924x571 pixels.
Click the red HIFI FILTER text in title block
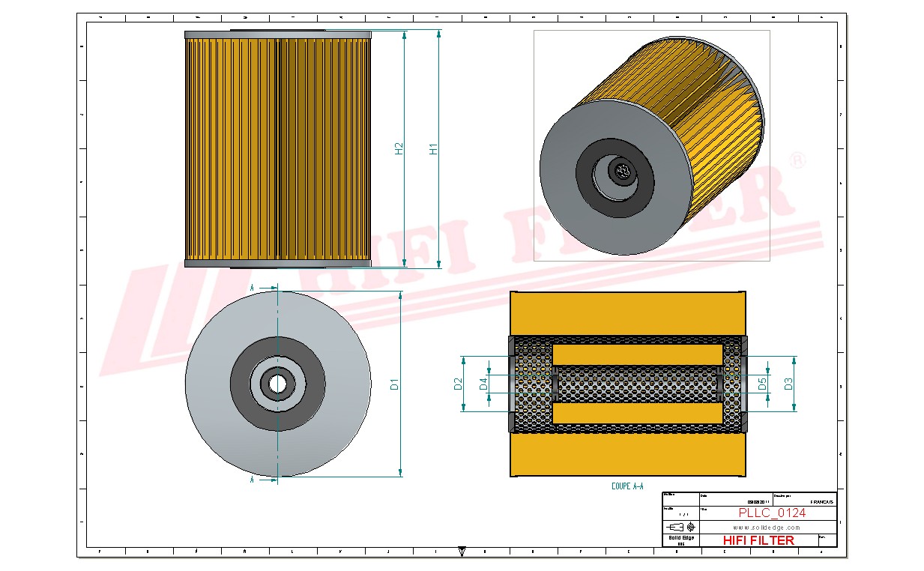758,540
